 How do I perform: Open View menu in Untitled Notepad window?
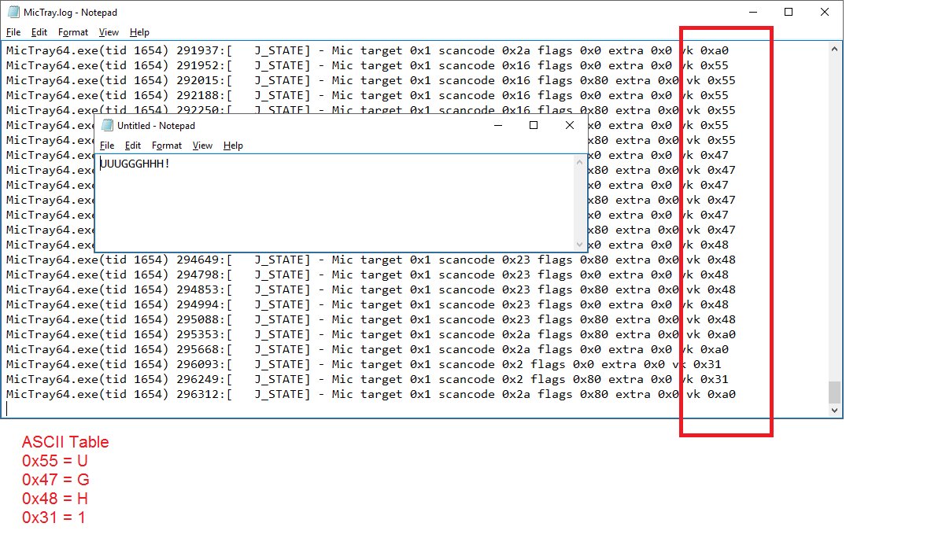[202, 146]
